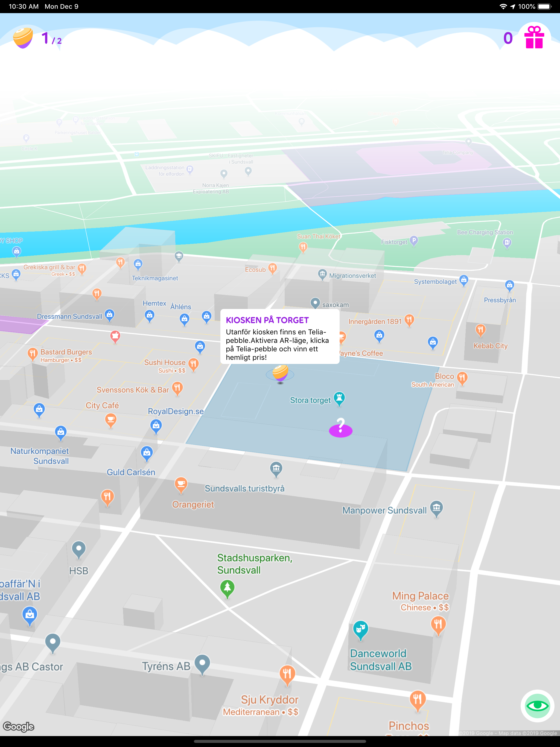Tap the Google logo link

(19, 726)
